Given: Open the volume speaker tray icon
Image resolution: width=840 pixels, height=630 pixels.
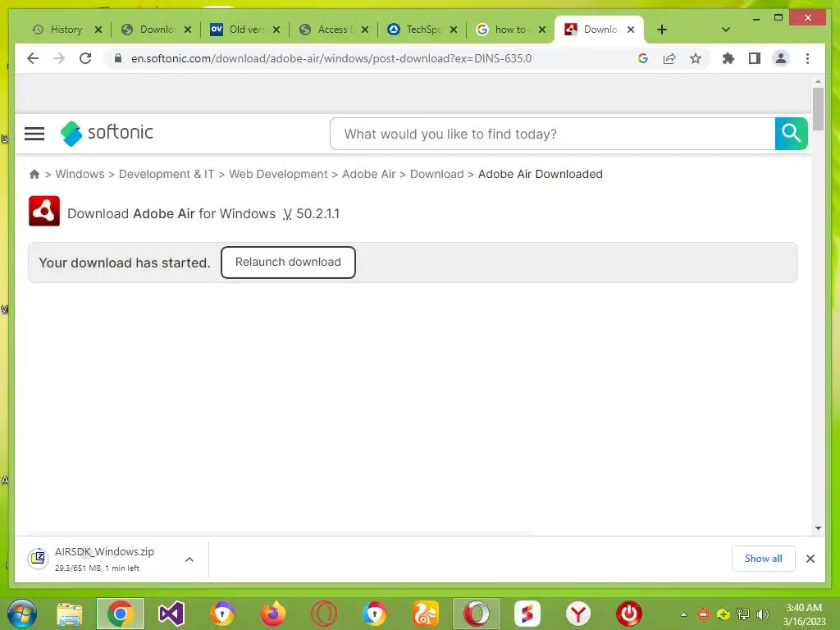Looking at the screenshot, I should [762, 614].
